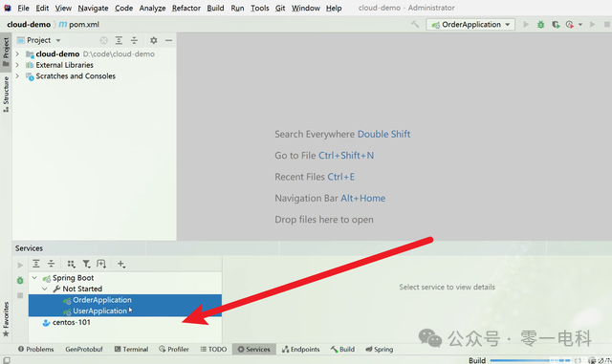Click Services panel debug bug icon

click(20, 280)
